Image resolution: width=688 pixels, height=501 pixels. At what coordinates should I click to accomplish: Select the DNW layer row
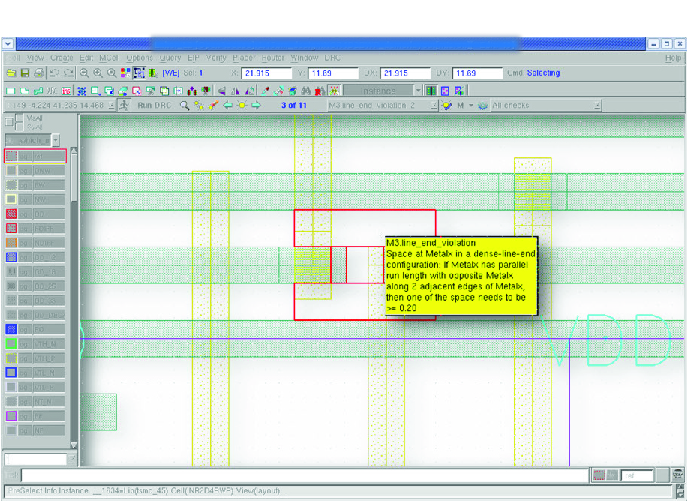click(x=35, y=171)
